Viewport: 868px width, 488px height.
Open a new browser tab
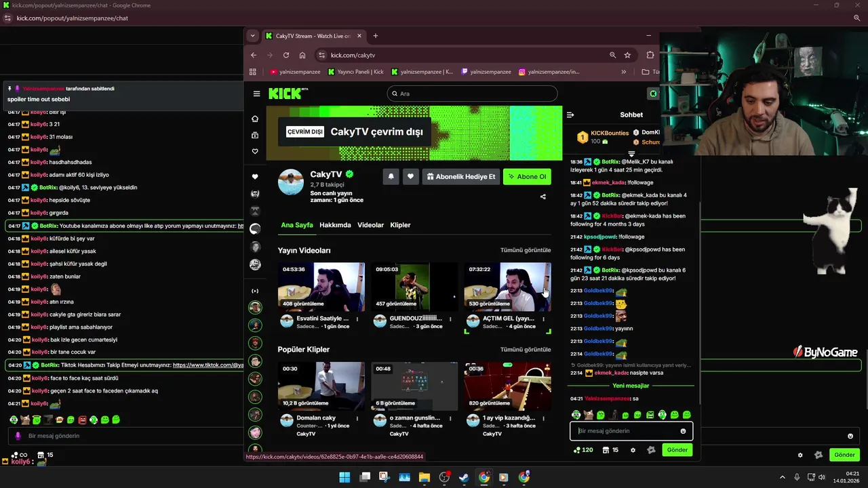[375, 36]
